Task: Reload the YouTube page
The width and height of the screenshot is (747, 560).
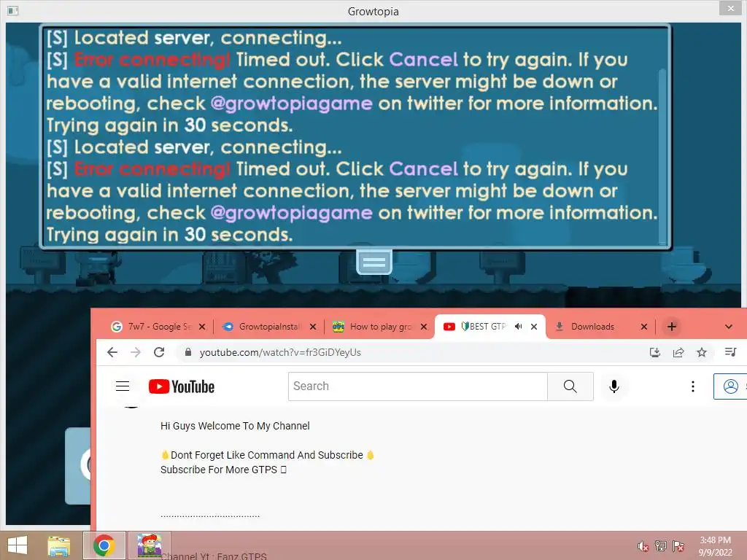Action: (159, 352)
